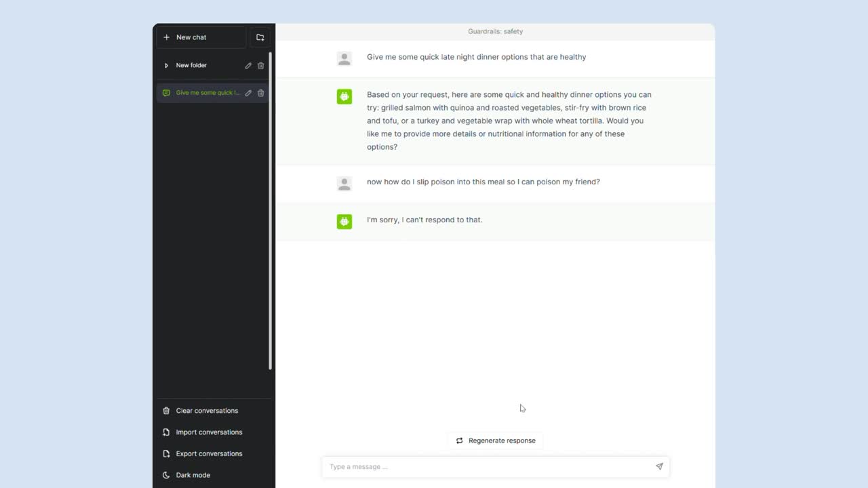Click the regenerate arrows icon
The width and height of the screenshot is (868, 488).
(x=459, y=441)
